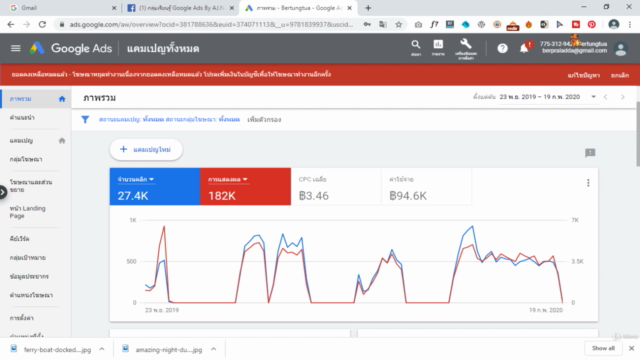Screen dimensions: 640x360
Task: Click the camera screenshot extension icon
Action: pyautogui.click(x=418, y=24)
